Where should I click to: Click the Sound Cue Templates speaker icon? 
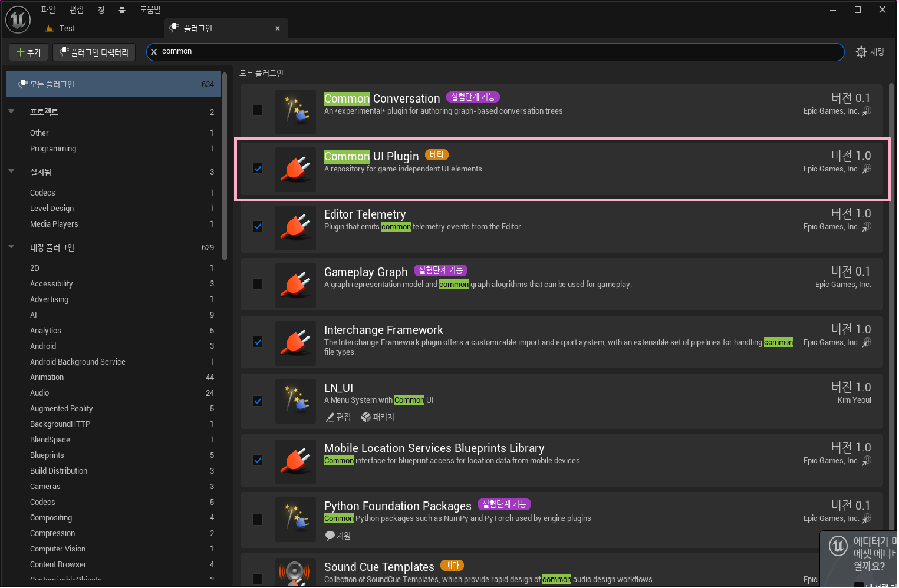click(x=295, y=571)
